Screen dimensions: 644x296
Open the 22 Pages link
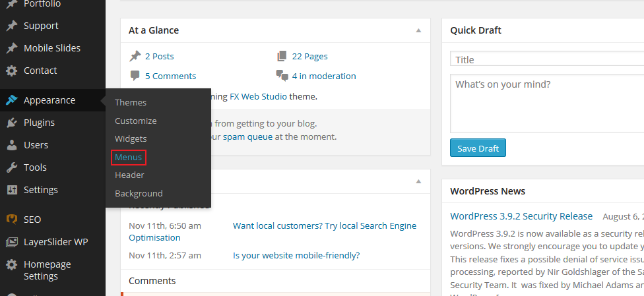coord(309,56)
